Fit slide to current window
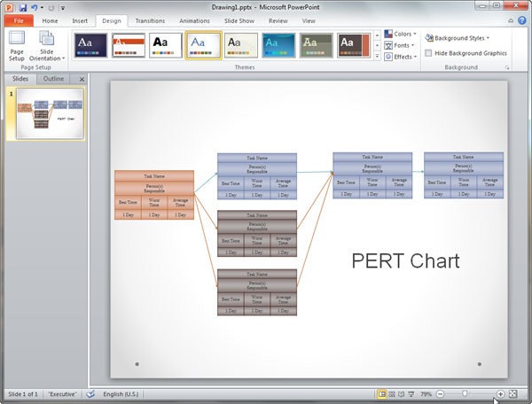The width and height of the screenshot is (532, 404). point(513,393)
